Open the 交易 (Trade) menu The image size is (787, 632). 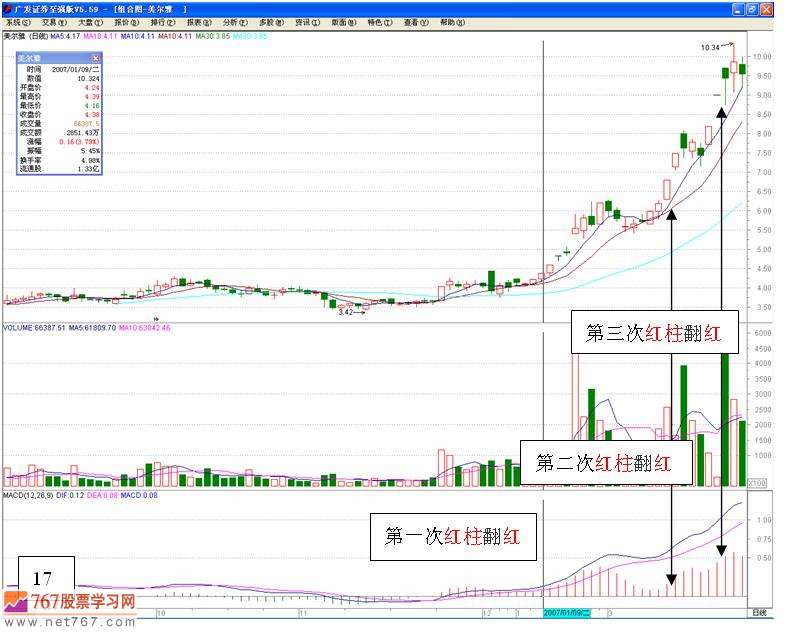click(x=52, y=21)
